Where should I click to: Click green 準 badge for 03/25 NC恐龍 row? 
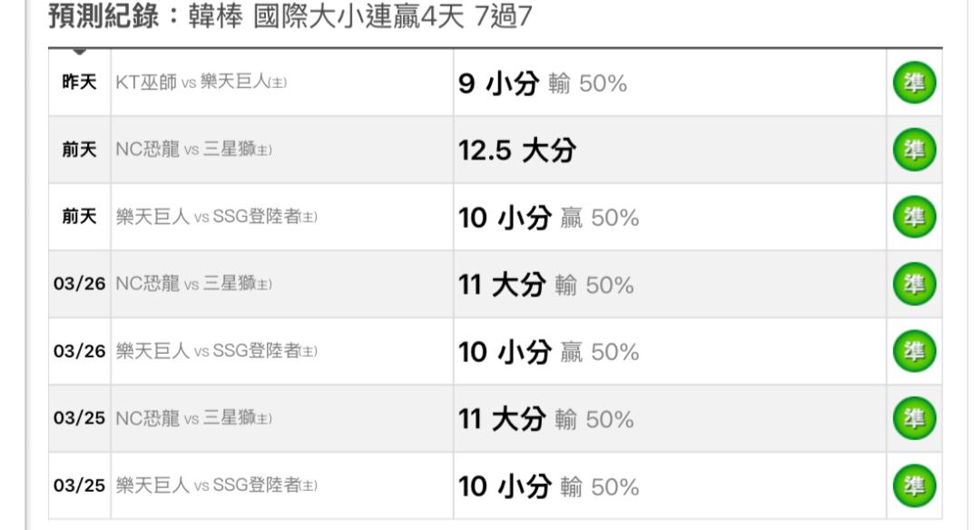(914, 418)
